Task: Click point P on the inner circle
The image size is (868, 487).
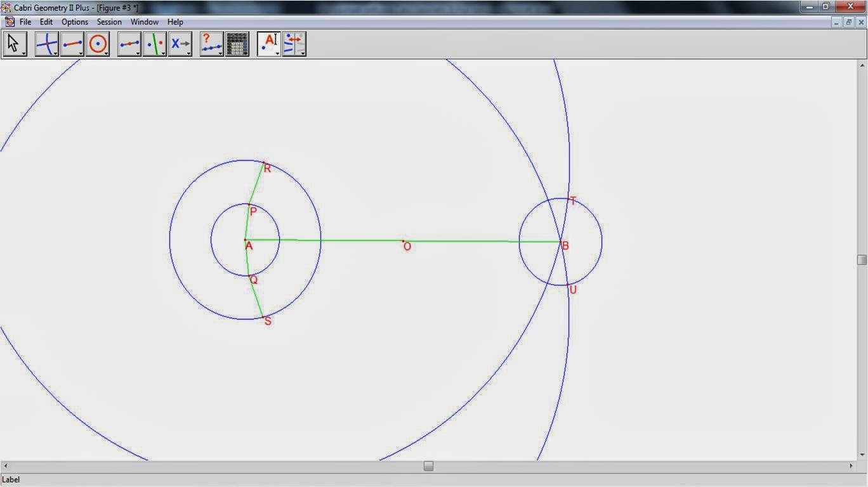Action: tap(249, 205)
